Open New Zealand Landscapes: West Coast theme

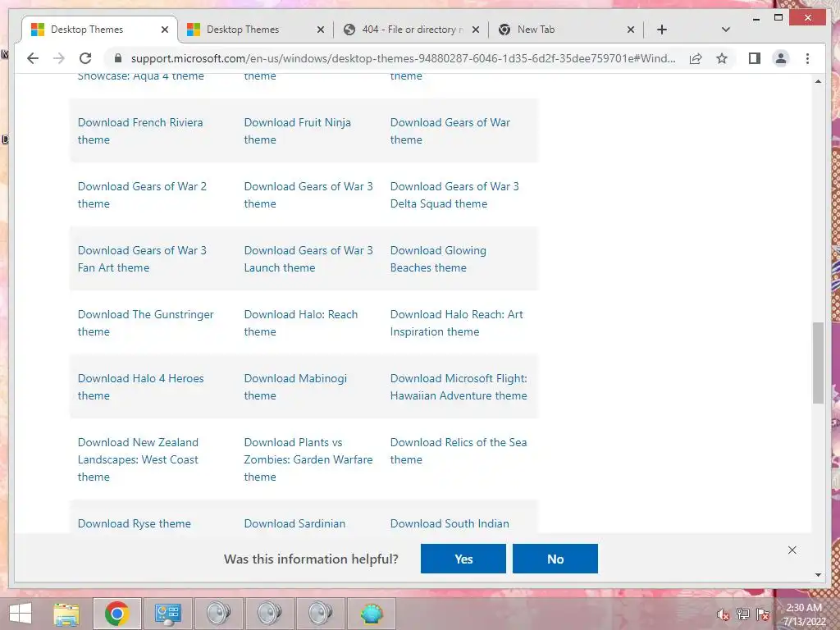tap(138, 459)
